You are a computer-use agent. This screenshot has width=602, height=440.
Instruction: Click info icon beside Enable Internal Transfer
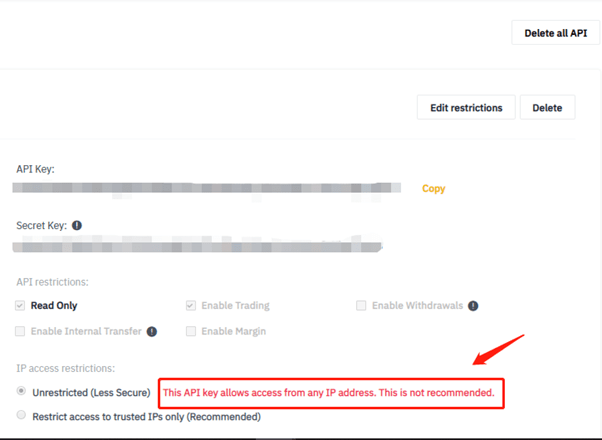[152, 331]
